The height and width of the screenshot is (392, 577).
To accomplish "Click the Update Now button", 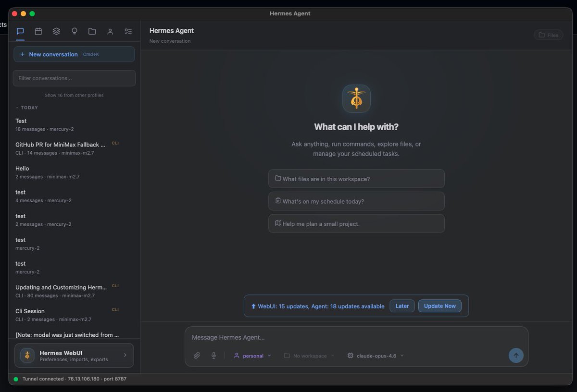I will [x=439, y=306].
